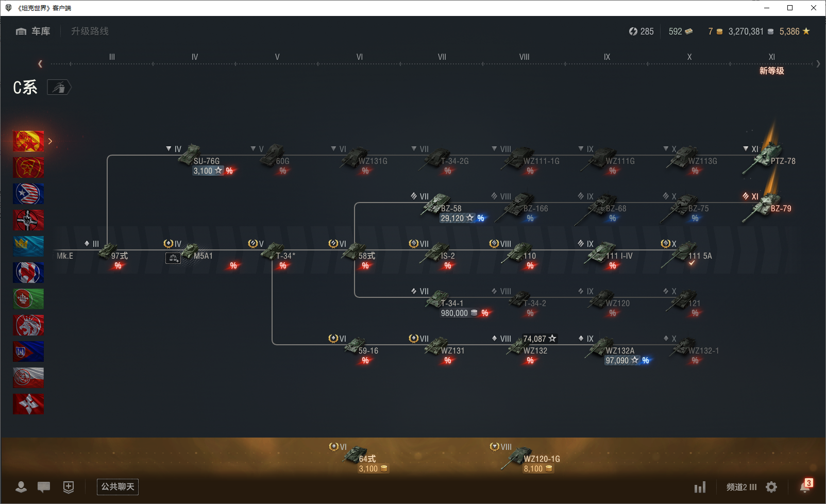
Task: Select the 111 5A tank node
Action: (687, 255)
